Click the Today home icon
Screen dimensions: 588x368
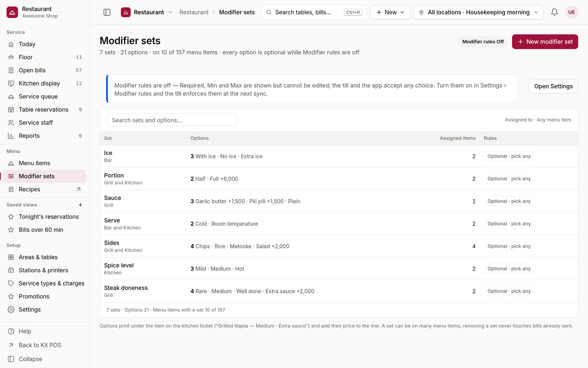[x=11, y=44]
